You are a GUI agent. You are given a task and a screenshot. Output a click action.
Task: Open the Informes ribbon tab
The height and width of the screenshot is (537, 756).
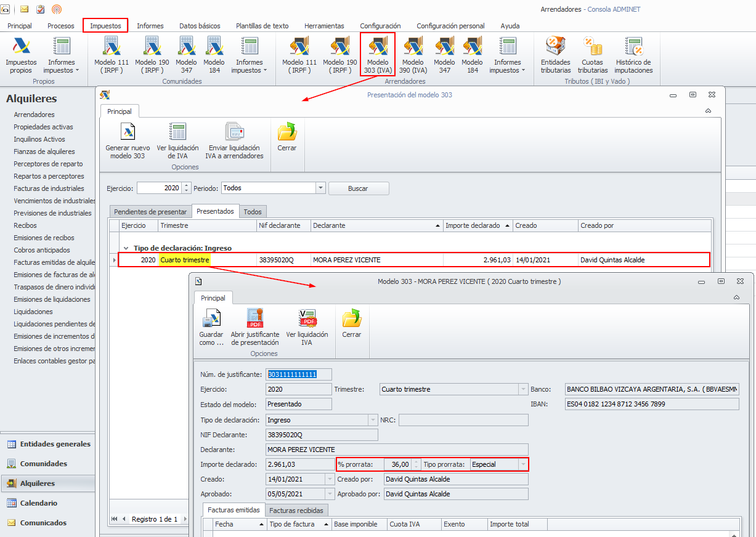[x=150, y=26]
